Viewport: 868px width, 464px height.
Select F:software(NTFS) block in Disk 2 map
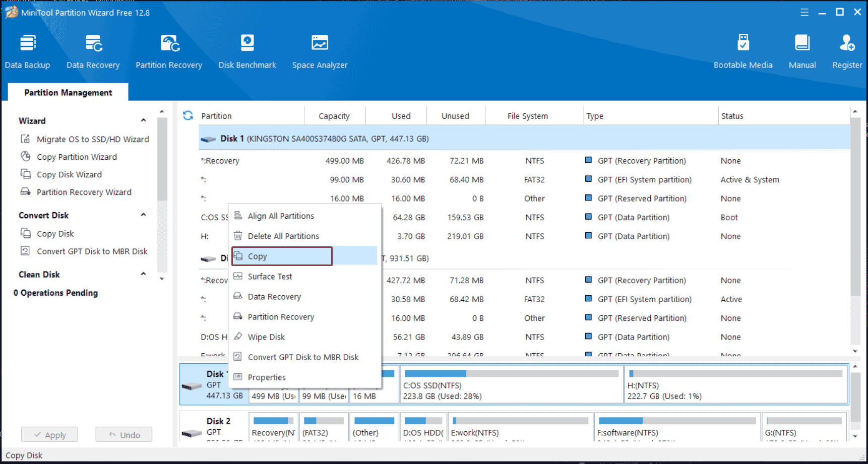[676, 427]
